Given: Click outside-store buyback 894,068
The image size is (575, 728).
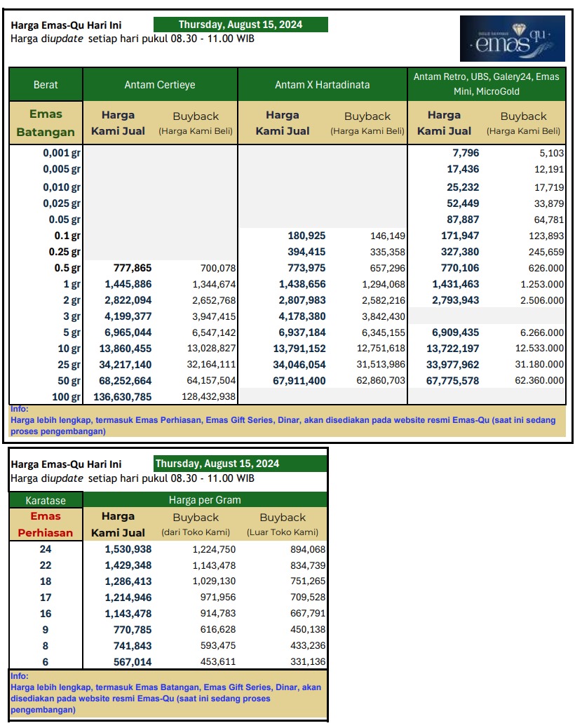Looking at the screenshot, I should click(x=308, y=549).
